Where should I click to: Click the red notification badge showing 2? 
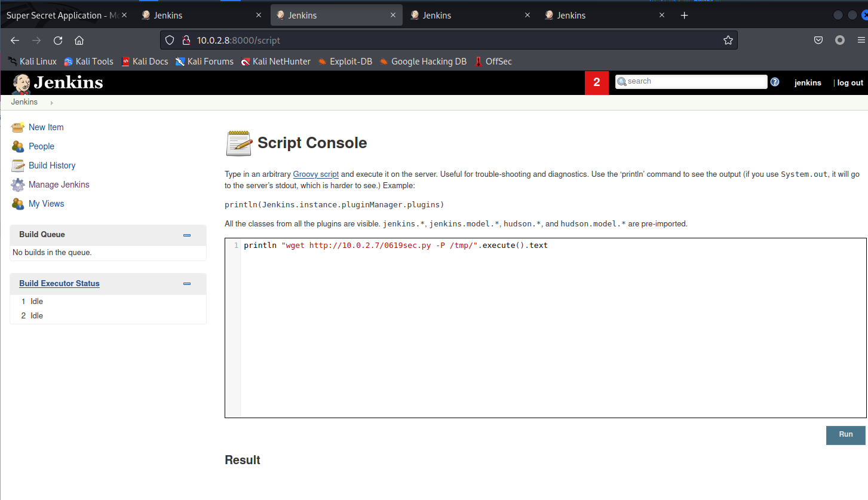[x=596, y=83]
